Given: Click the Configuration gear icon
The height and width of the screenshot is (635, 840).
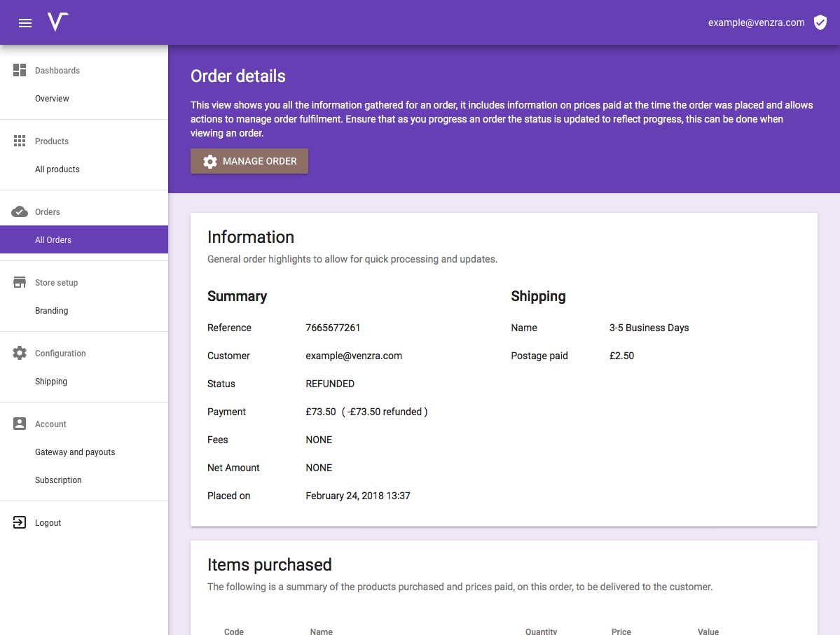Looking at the screenshot, I should [20, 353].
